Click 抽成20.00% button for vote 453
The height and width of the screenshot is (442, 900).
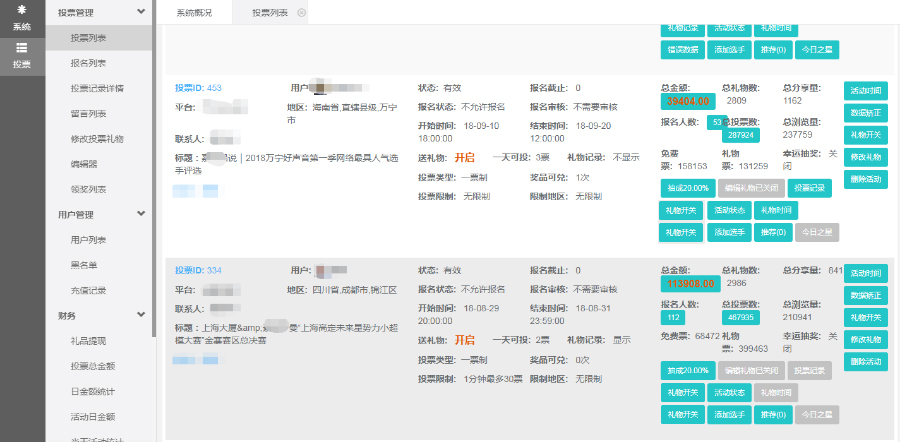pos(688,188)
